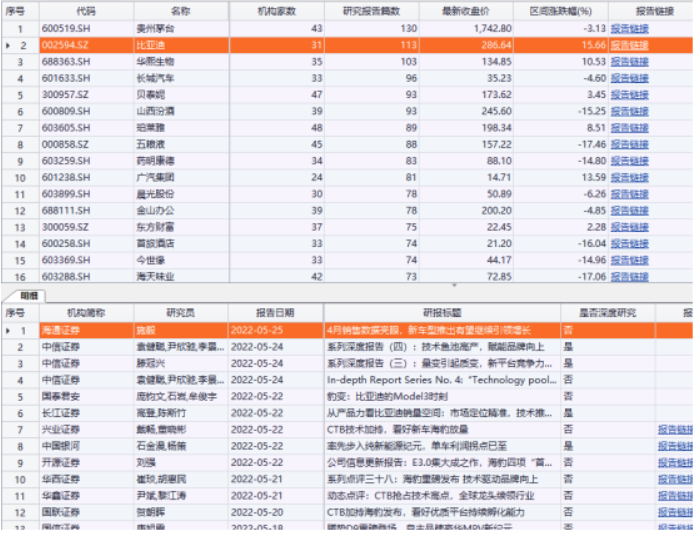This screenshot has width=696, height=535.
Task: Sort by 区间涨跌幅(%) column header
Action: tap(561, 11)
